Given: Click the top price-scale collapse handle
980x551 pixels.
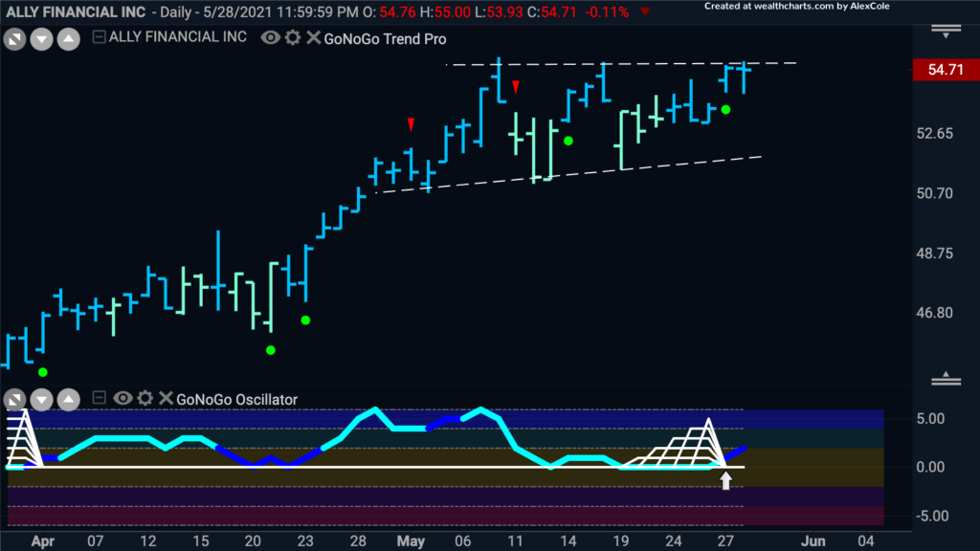Looking at the screenshot, I should [x=946, y=32].
